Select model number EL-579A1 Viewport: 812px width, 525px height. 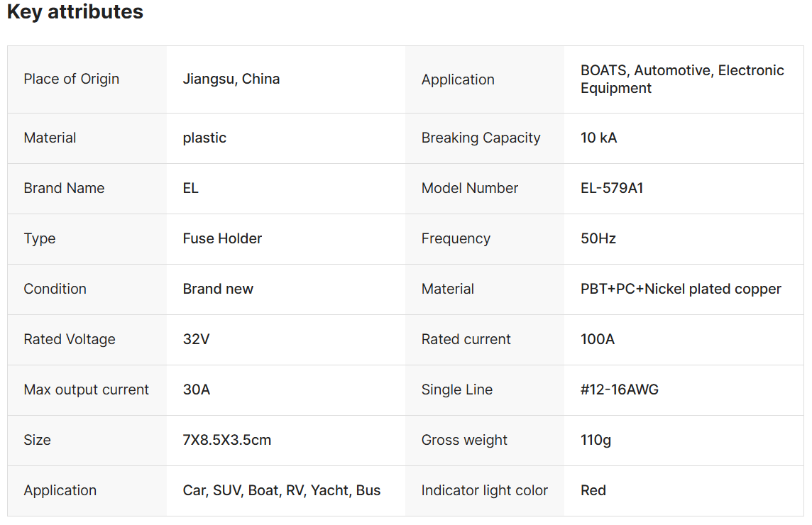(x=611, y=188)
